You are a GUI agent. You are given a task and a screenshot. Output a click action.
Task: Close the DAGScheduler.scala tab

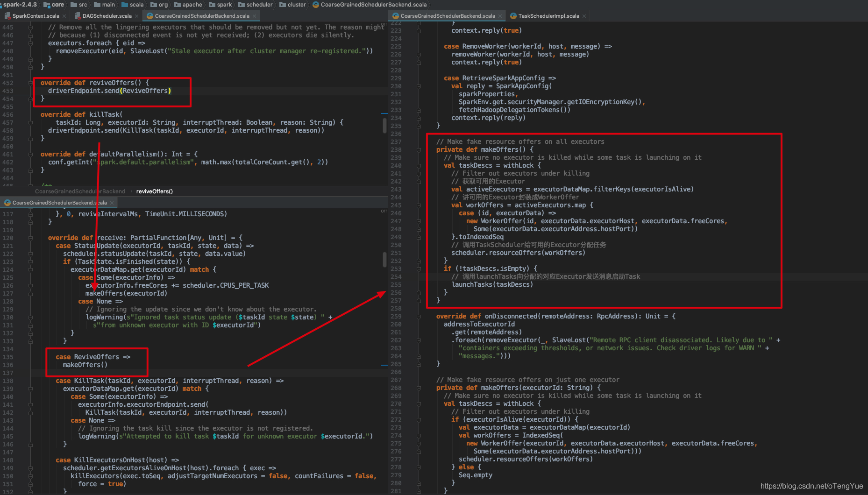coord(136,16)
